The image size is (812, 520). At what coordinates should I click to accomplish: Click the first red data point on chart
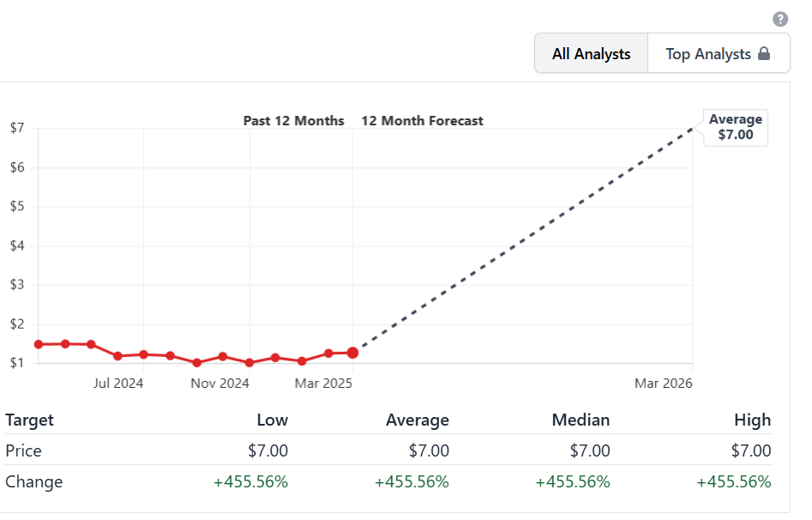coord(39,344)
